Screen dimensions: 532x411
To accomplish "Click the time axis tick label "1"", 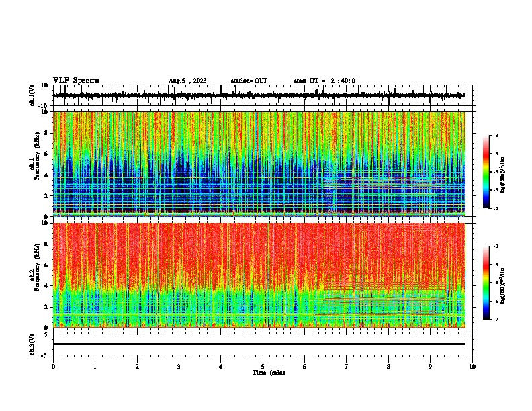I will coord(95,367).
